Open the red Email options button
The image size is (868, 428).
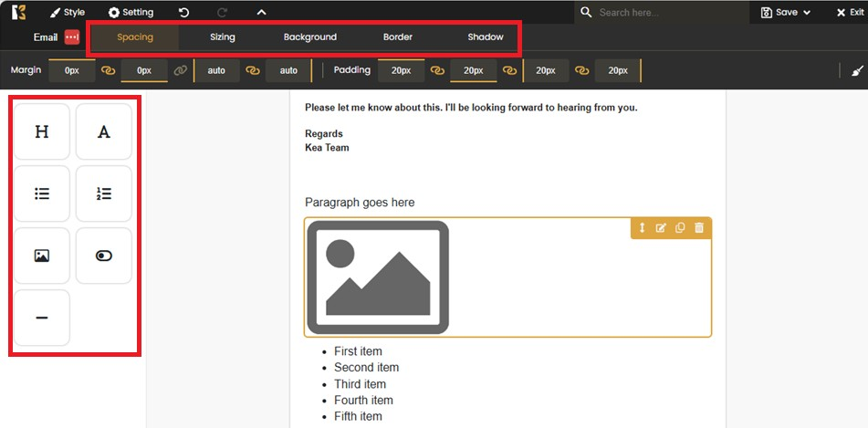coord(72,37)
